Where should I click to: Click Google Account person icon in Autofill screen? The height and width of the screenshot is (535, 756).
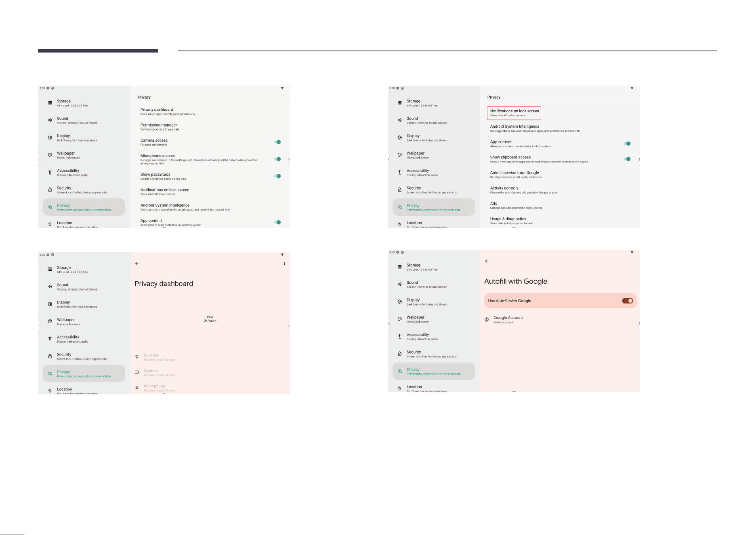(487, 320)
